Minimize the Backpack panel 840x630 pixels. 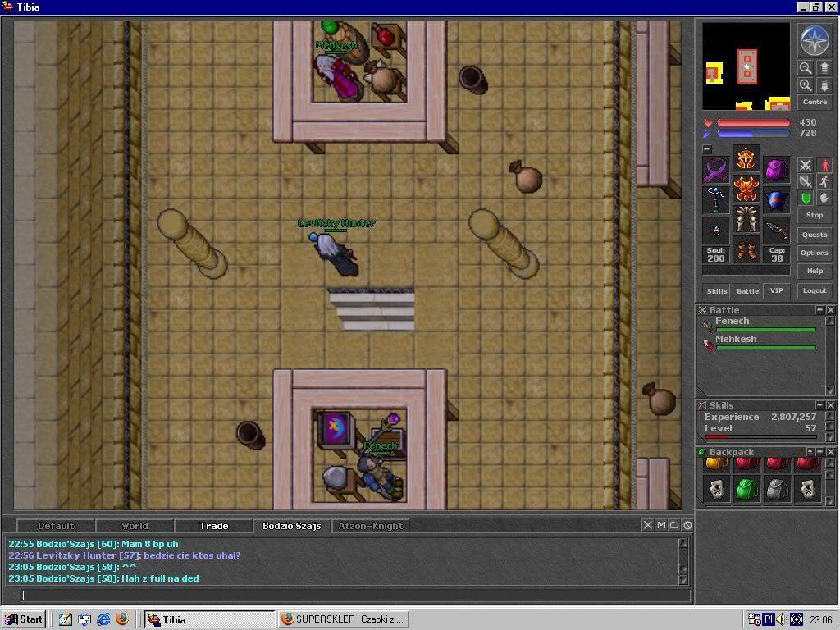[x=820, y=452]
